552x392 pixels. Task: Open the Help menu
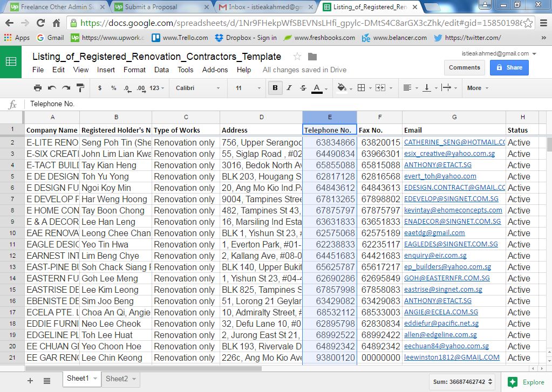point(243,70)
